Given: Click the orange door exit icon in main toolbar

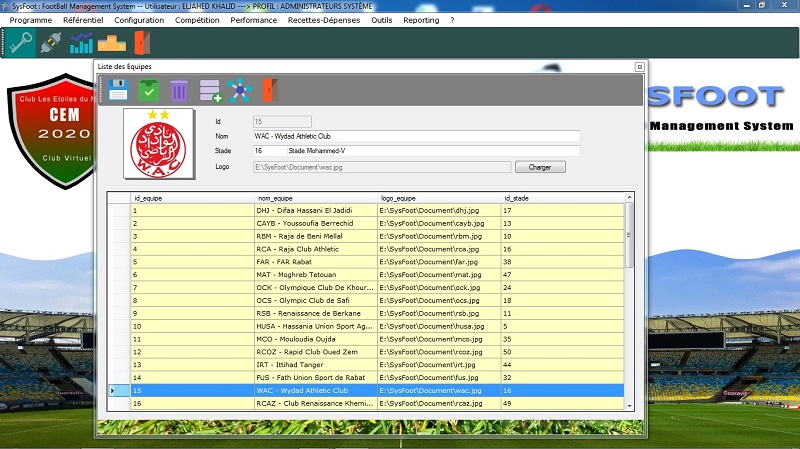Looking at the screenshot, I should coord(140,42).
